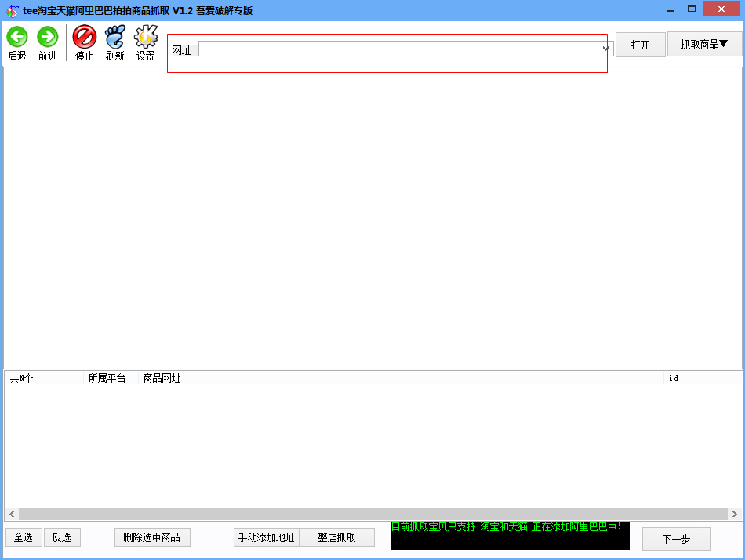Image resolution: width=745 pixels, height=560 pixels.
Task: Click the green status message text
Action: click(506, 526)
